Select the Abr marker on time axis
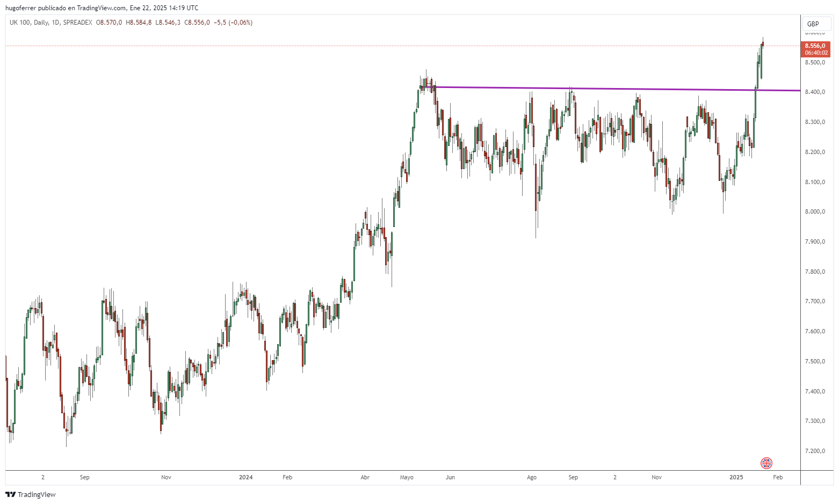839x504 pixels. coord(365,477)
